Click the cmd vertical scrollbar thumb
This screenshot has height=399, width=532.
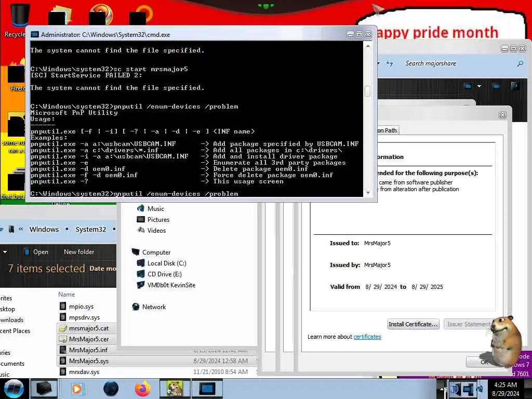pyautogui.click(x=367, y=91)
